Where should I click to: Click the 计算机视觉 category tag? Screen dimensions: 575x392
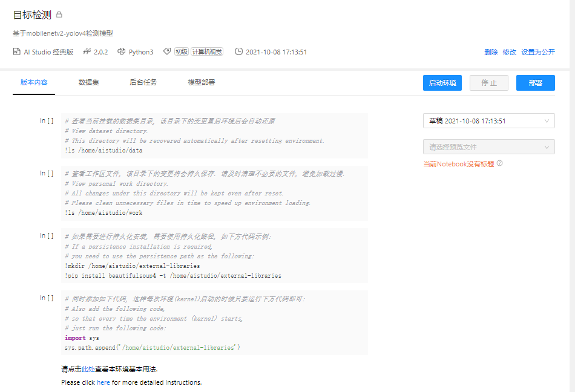(x=206, y=51)
